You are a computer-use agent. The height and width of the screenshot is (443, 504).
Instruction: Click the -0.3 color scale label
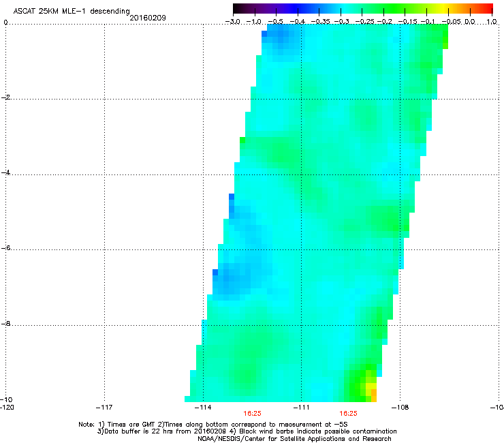tap(342, 22)
